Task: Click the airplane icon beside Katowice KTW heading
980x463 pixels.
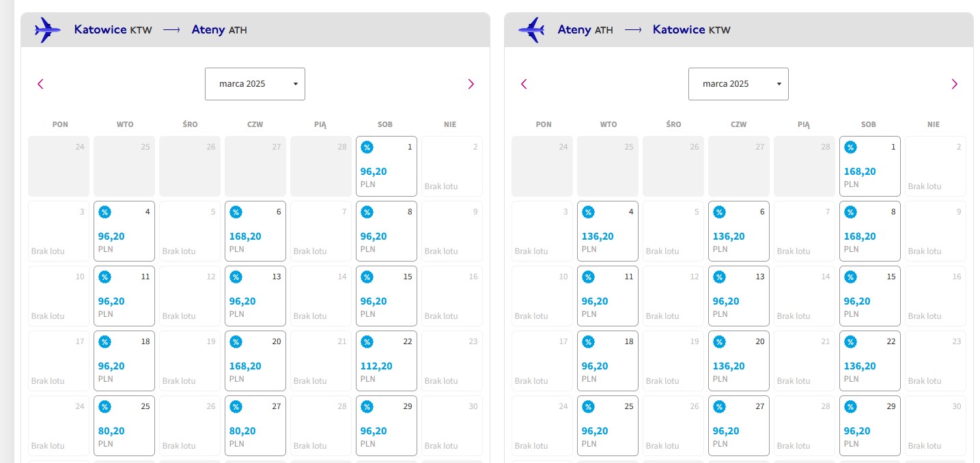Action: (x=48, y=30)
